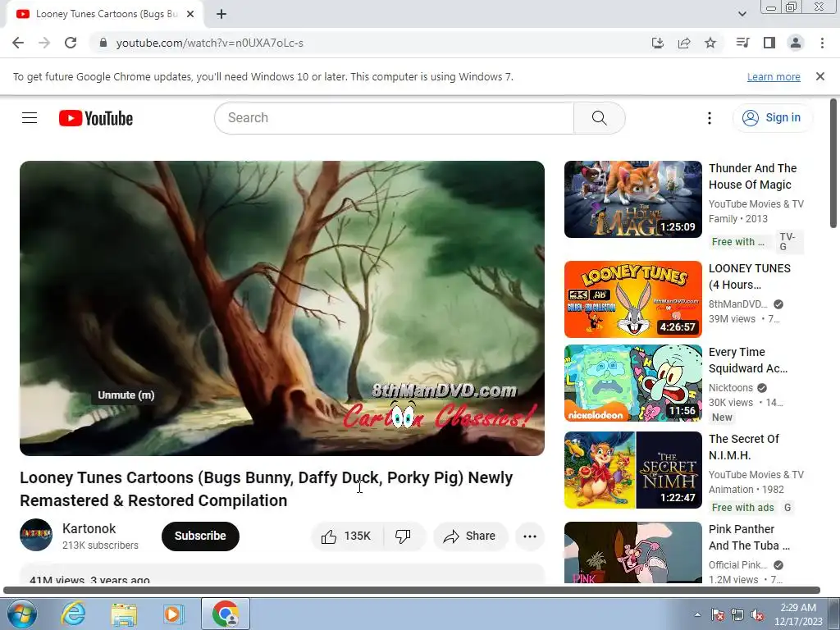The height and width of the screenshot is (630, 840).
Task: Open YouTube settings three-dot menu
Action: pos(710,118)
